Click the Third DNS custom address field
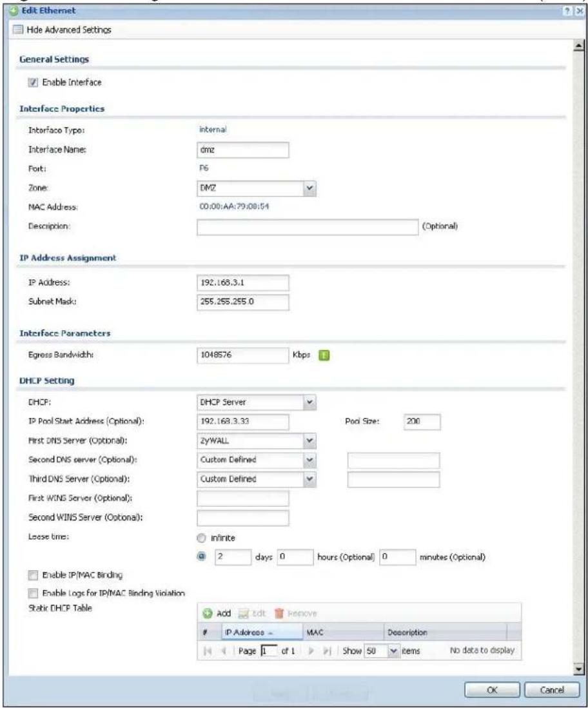 (393, 479)
